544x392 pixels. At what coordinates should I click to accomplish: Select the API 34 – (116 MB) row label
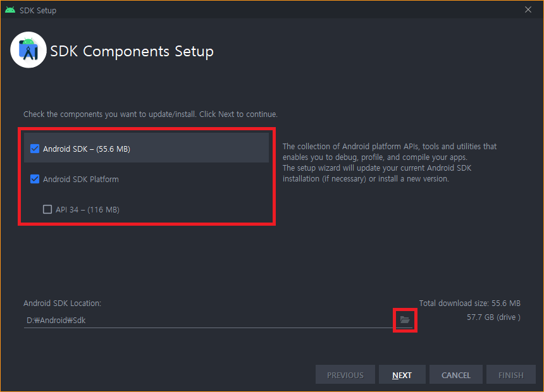[87, 210]
